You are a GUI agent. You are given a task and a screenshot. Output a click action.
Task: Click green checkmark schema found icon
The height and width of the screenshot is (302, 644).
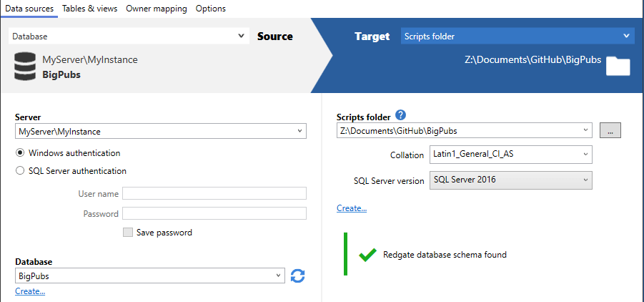(367, 255)
